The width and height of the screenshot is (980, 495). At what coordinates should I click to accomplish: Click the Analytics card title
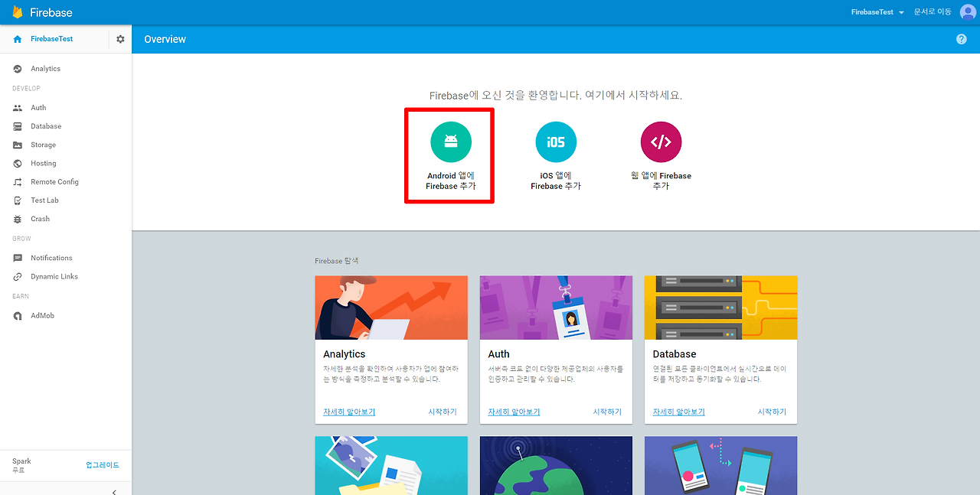pyautogui.click(x=345, y=354)
